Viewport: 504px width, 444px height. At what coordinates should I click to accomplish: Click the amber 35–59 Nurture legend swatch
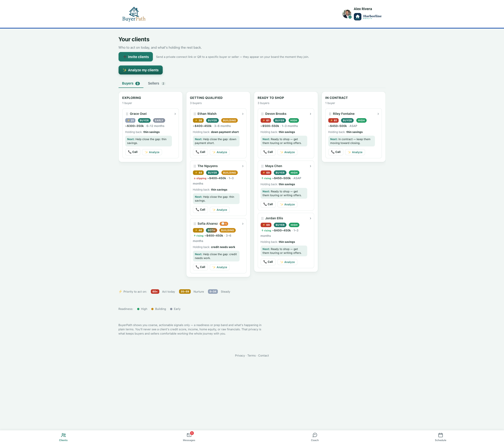[x=185, y=292]
